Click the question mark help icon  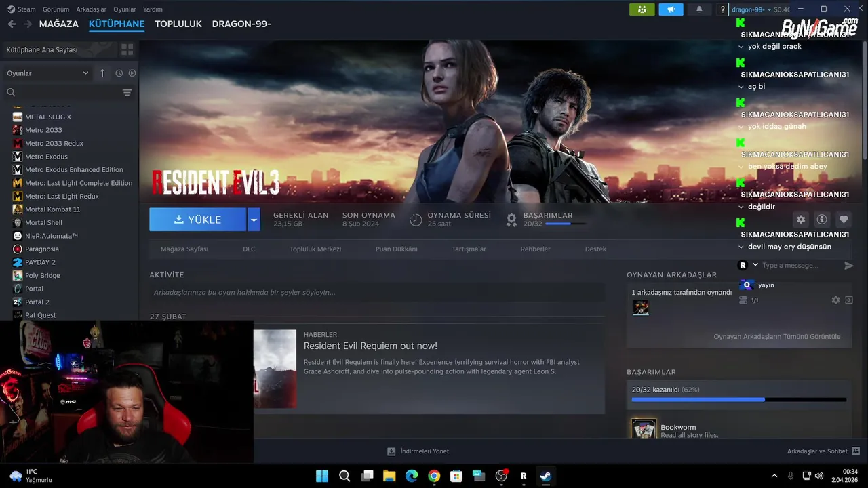723,9
